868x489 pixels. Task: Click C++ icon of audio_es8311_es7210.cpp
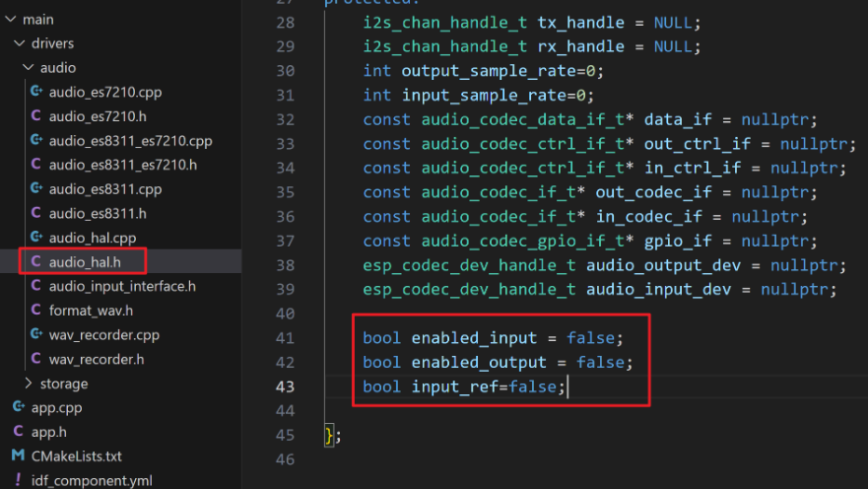36,140
